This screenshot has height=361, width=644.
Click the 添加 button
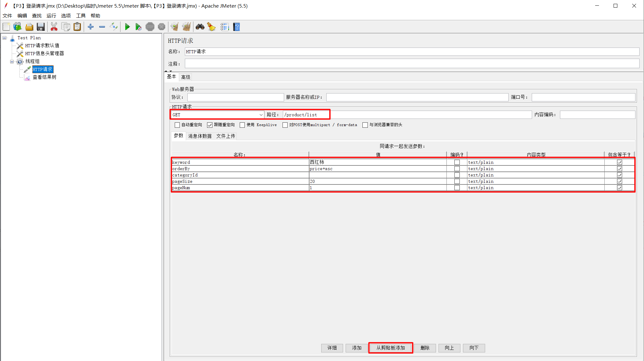tap(357, 348)
